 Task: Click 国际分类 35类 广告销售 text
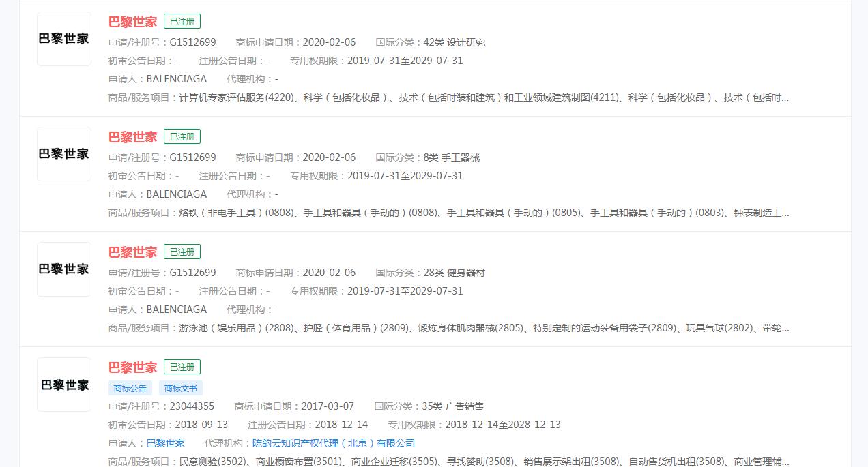tap(453, 406)
